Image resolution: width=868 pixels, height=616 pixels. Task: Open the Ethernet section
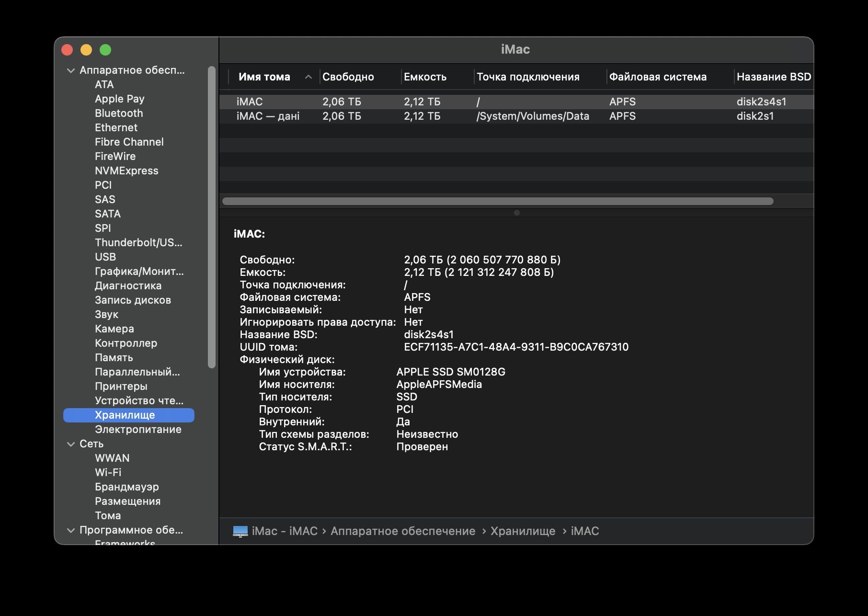click(116, 128)
